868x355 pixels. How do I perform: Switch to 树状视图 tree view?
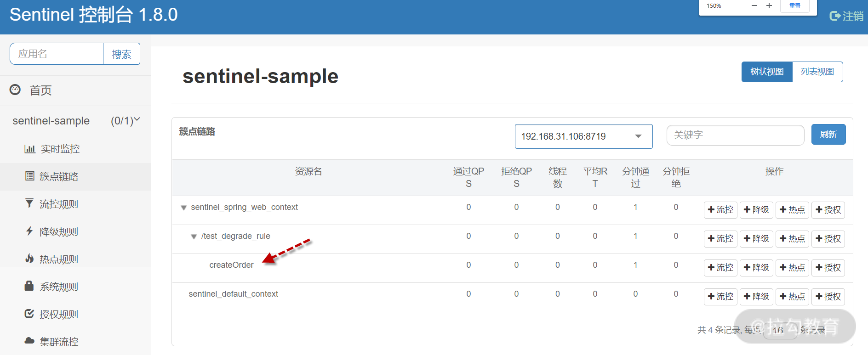(767, 72)
